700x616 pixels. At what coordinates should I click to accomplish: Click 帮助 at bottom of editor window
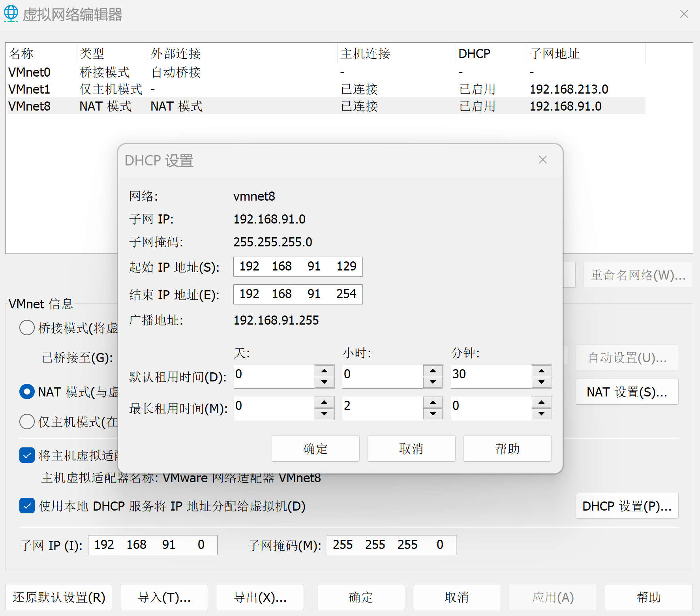(x=649, y=597)
